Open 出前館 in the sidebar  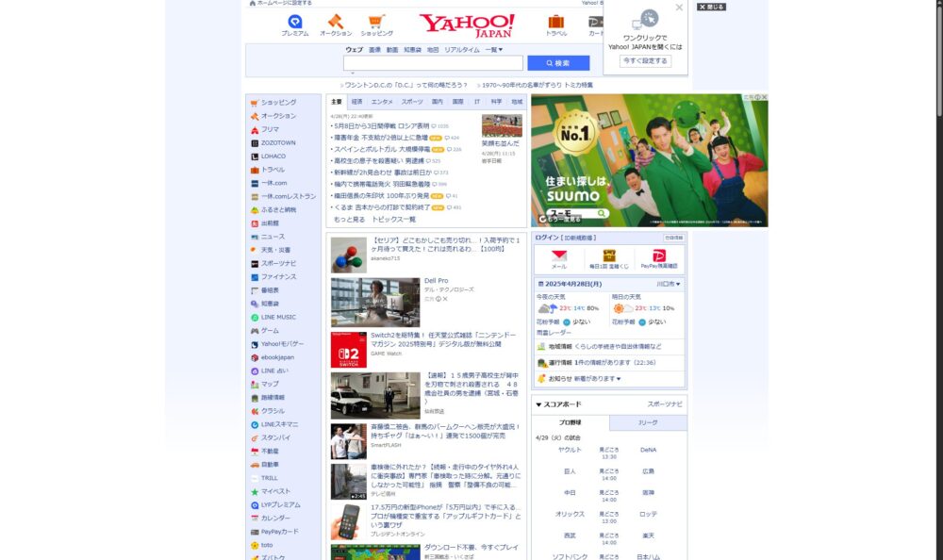point(270,223)
